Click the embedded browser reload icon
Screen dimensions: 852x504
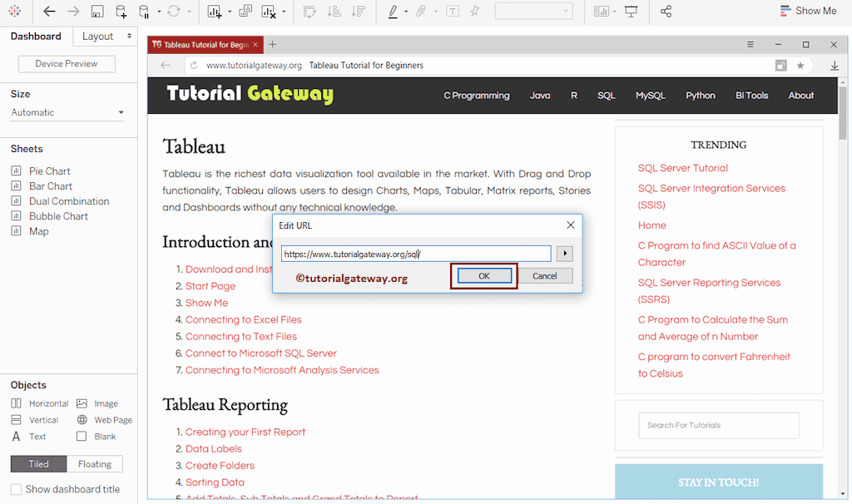tap(193, 65)
